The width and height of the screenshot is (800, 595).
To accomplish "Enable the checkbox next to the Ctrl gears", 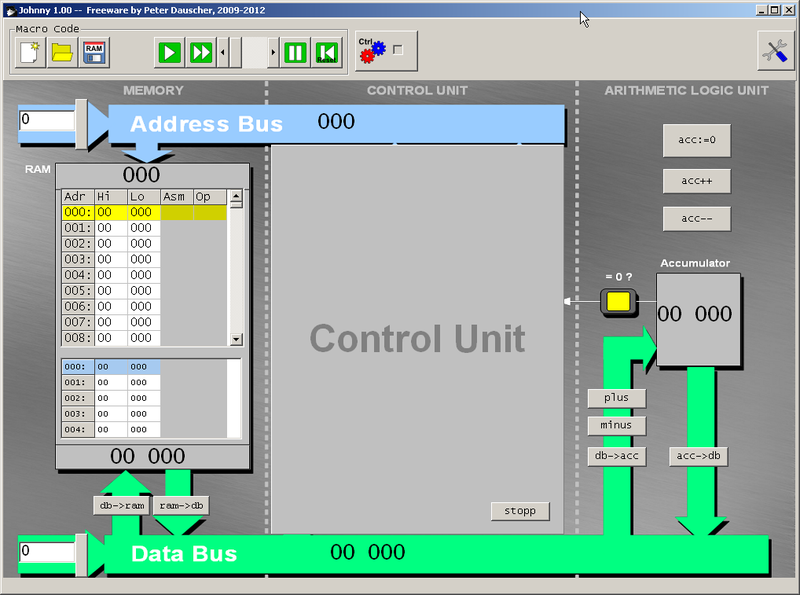I will point(398,50).
